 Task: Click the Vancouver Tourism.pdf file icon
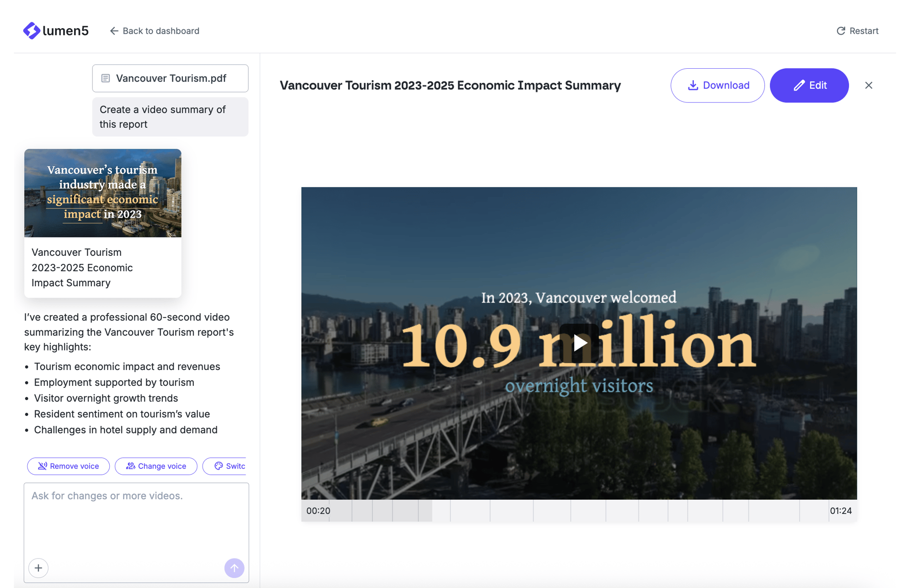click(106, 78)
